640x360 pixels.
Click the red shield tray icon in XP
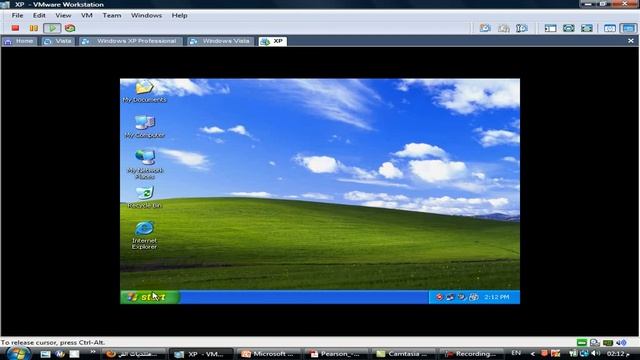(439, 297)
